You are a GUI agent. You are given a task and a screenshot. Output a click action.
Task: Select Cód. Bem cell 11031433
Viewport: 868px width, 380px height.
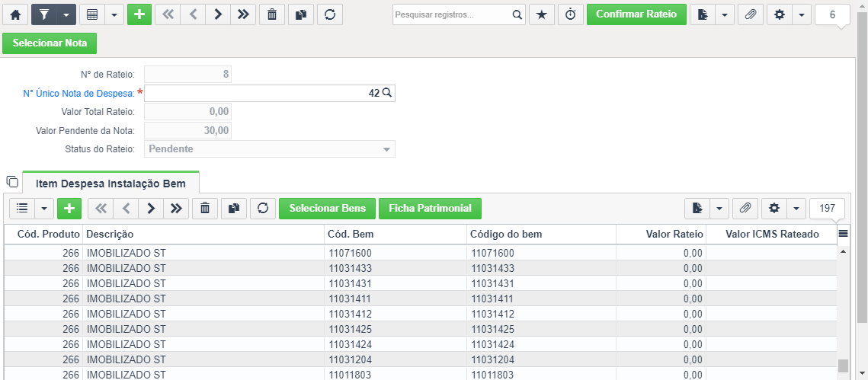pyautogui.click(x=396, y=268)
